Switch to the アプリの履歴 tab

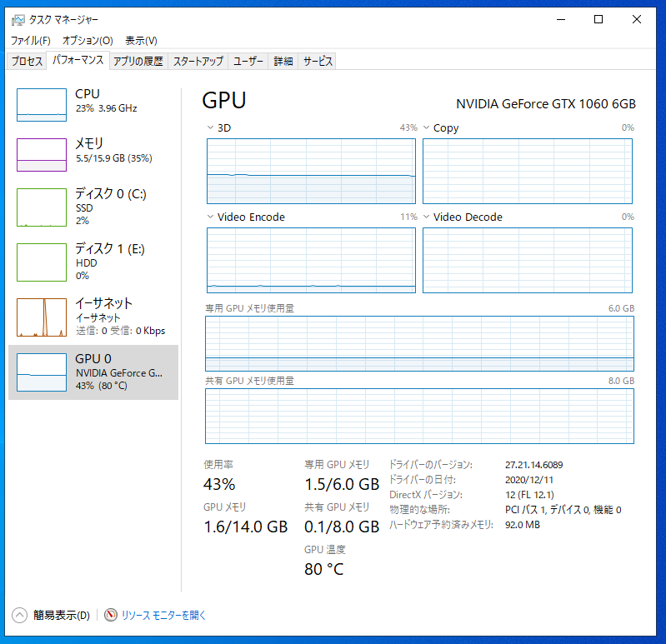click(138, 61)
